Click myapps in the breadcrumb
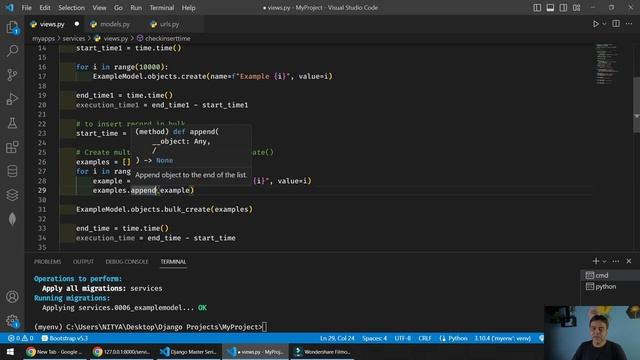Screen dimensions: 640x360 (x=43, y=38)
